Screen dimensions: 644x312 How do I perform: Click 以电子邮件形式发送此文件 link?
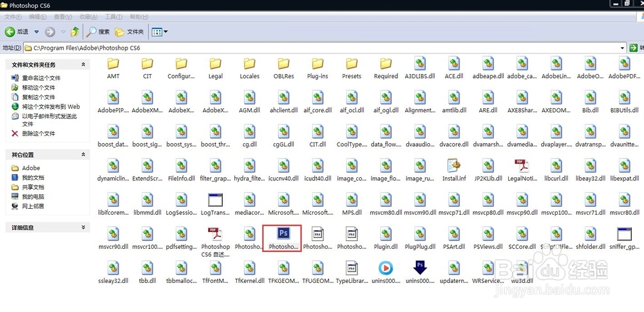click(x=50, y=120)
